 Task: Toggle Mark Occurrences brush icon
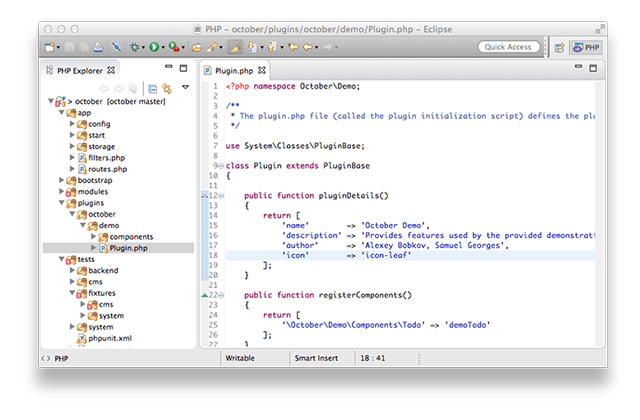coord(235,47)
